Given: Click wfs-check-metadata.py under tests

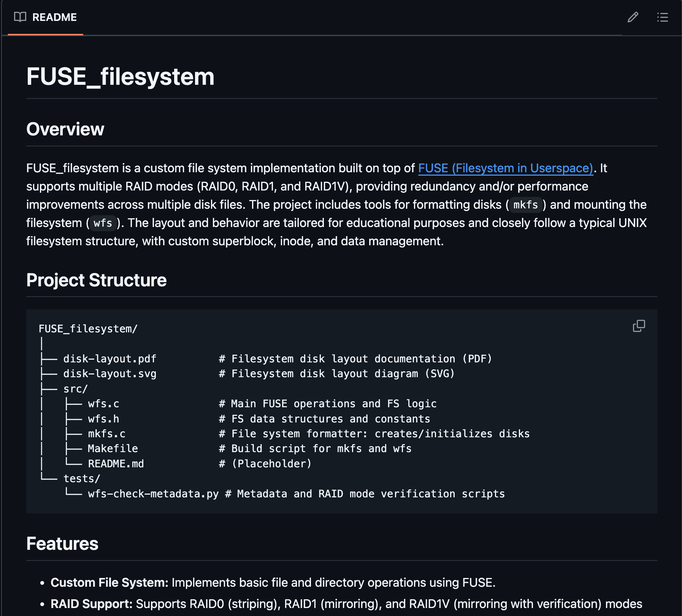Looking at the screenshot, I should (153, 494).
